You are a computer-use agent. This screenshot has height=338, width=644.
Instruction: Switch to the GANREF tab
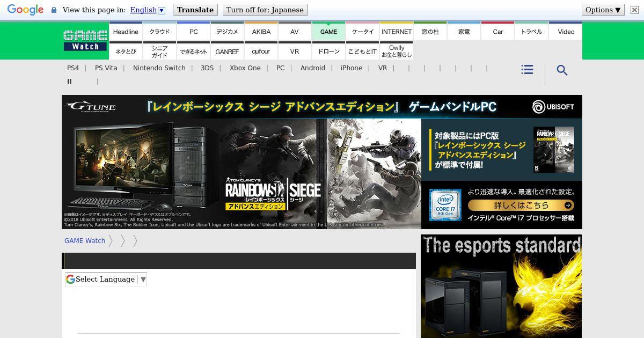pyautogui.click(x=227, y=52)
